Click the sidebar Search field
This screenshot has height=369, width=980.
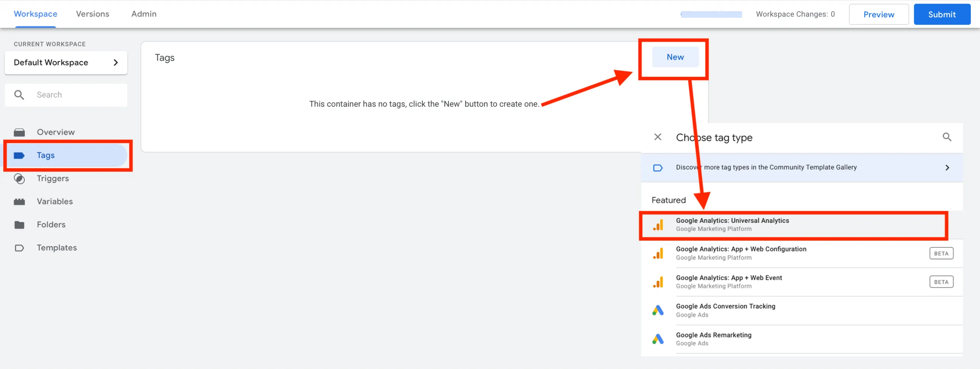(x=66, y=95)
